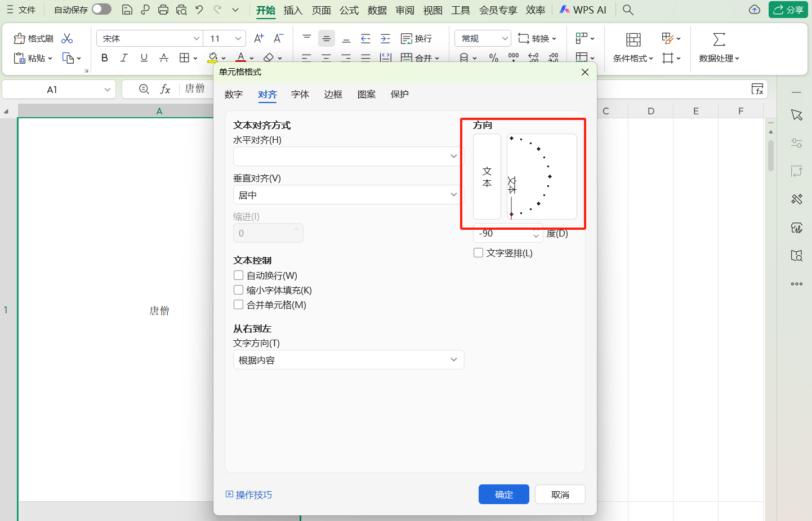The width and height of the screenshot is (812, 521).
Task: Open the 文字方向 dropdown showing 根据内容
Action: 348,360
